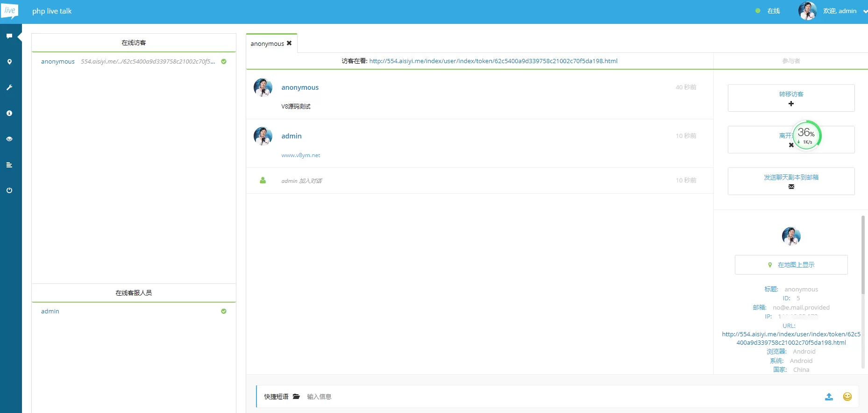Open the wrench settings icon in sidebar
The image size is (868, 413).
(9, 87)
